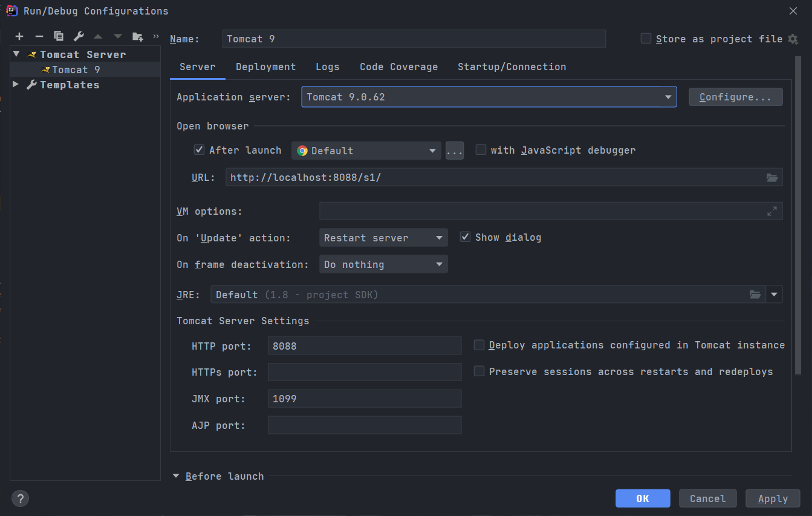
Task: Expand the Templates tree node
Action: (x=16, y=85)
